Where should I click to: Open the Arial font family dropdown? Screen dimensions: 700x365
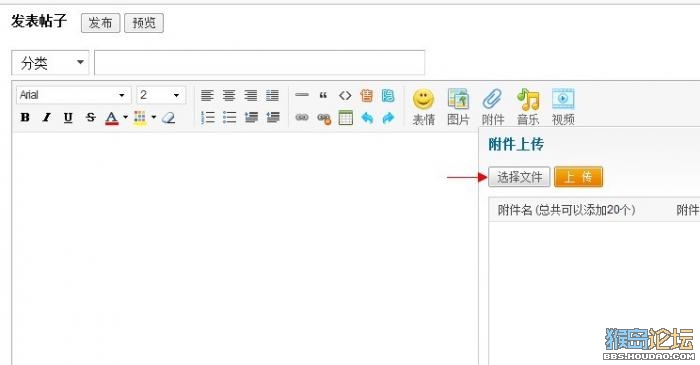pyautogui.click(x=74, y=95)
